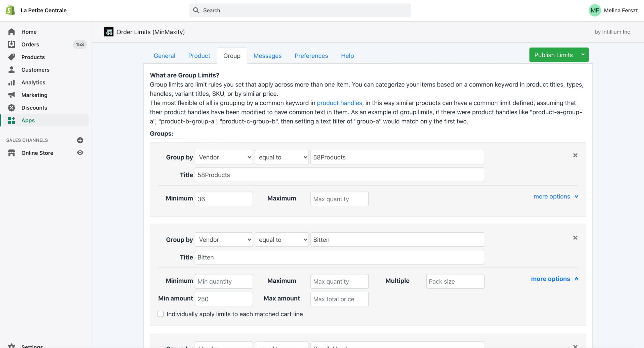Click 'by Intillium Inc.' text
Image resolution: width=644 pixels, height=348 pixels.
(x=613, y=32)
